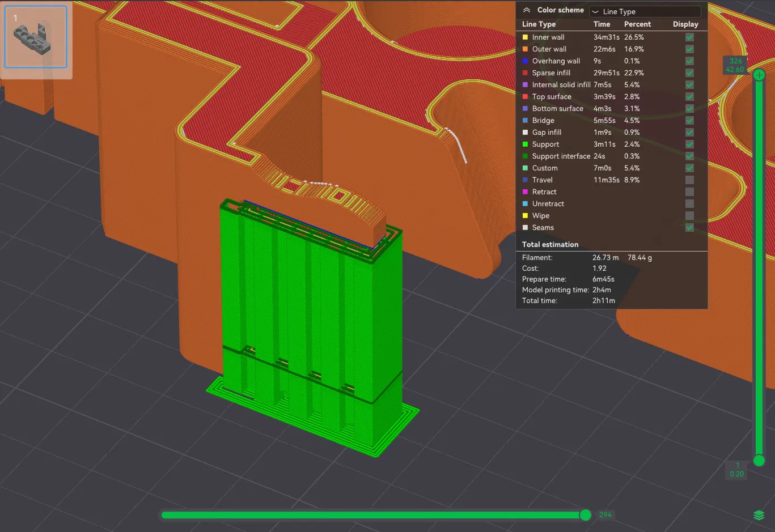Click Travel time value 11m35s

607,180
